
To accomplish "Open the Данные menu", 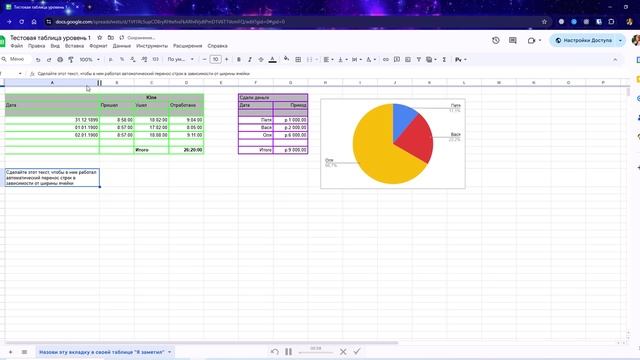I will [x=122, y=46].
